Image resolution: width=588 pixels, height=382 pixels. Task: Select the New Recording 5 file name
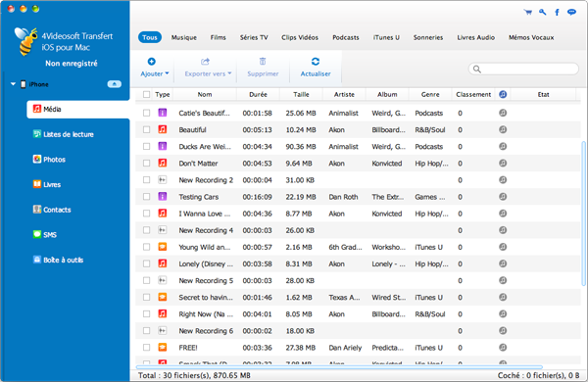206,280
